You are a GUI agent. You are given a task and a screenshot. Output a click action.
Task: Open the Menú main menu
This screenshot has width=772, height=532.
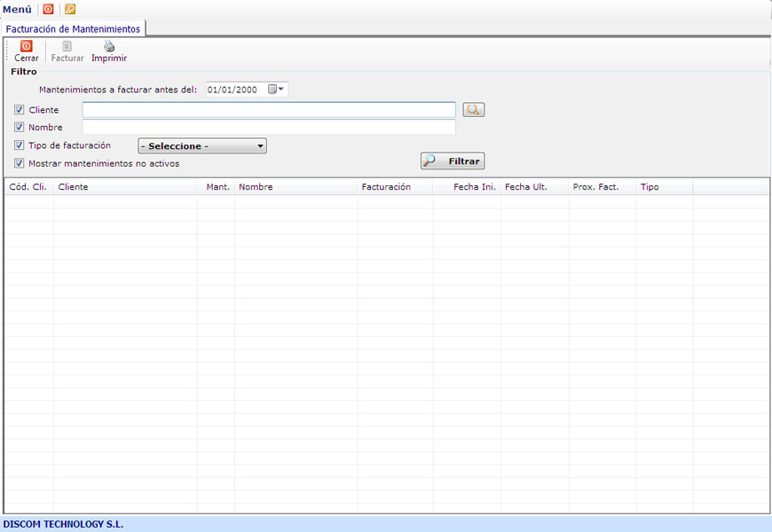point(17,9)
